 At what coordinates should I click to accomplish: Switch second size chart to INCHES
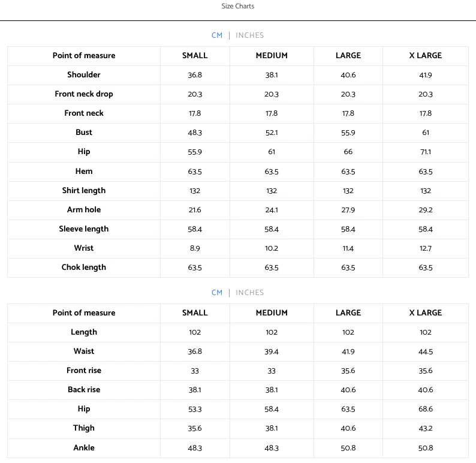[249, 292]
